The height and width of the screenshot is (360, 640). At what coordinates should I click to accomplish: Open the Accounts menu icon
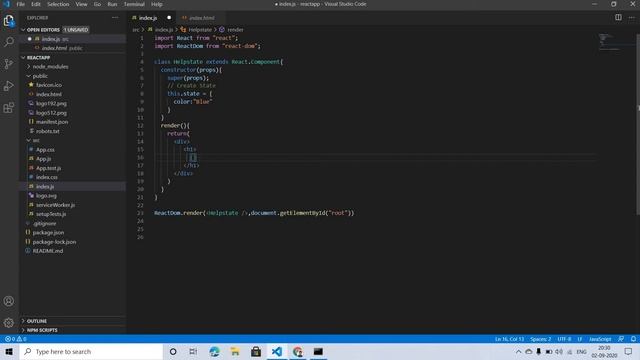[x=9, y=301]
